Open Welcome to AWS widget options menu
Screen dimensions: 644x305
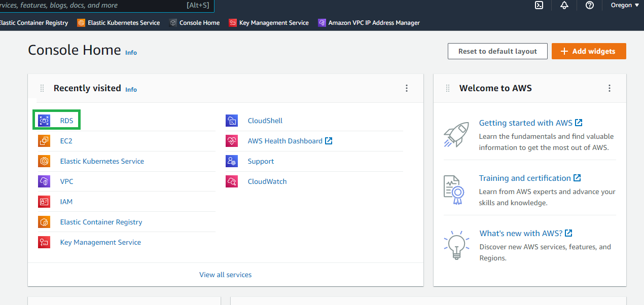[x=609, y=88]
